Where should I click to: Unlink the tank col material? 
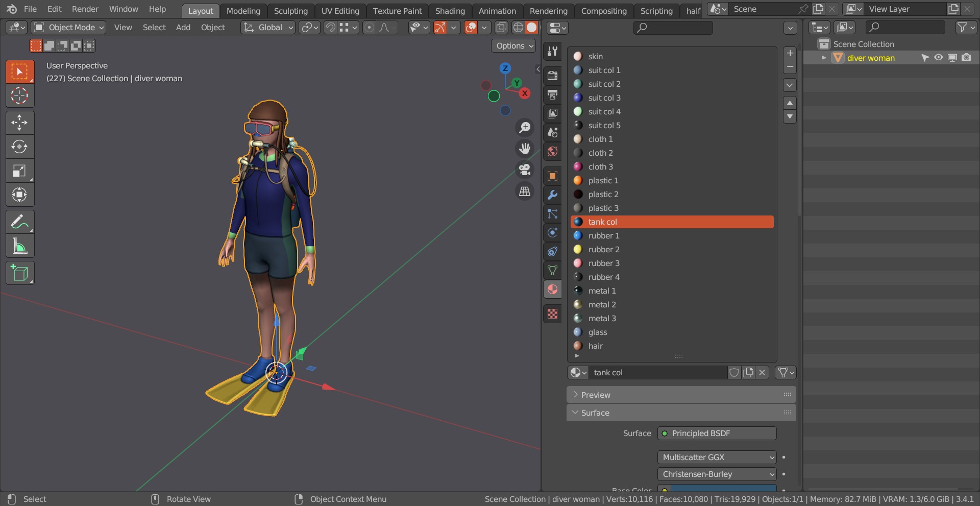click(762, 373)
